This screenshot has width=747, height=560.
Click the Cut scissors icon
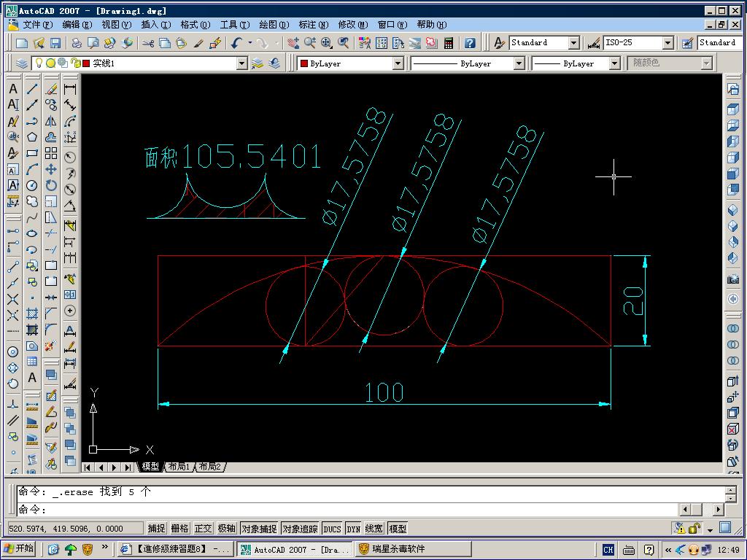click(148, 43)
